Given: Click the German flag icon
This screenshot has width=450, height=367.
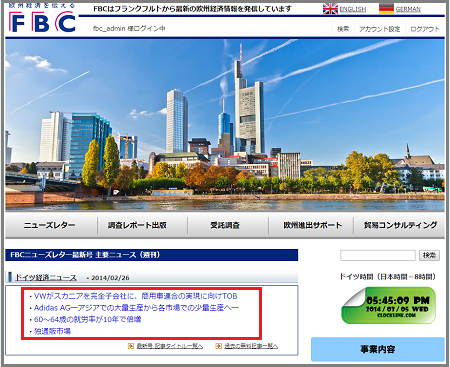Looking at the screenshot, I should tap(386, 9).
